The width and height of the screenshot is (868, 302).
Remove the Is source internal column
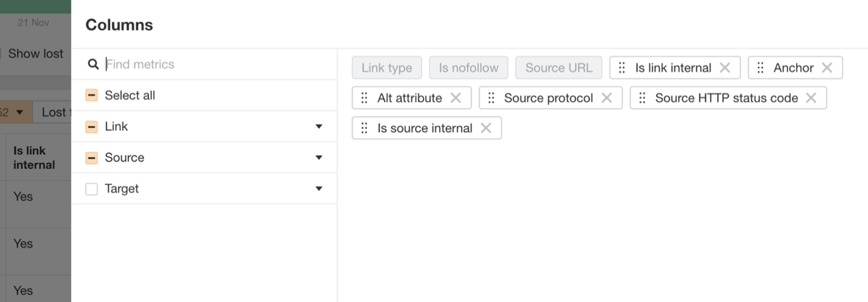pyautogui.click(x=485, y=128)
